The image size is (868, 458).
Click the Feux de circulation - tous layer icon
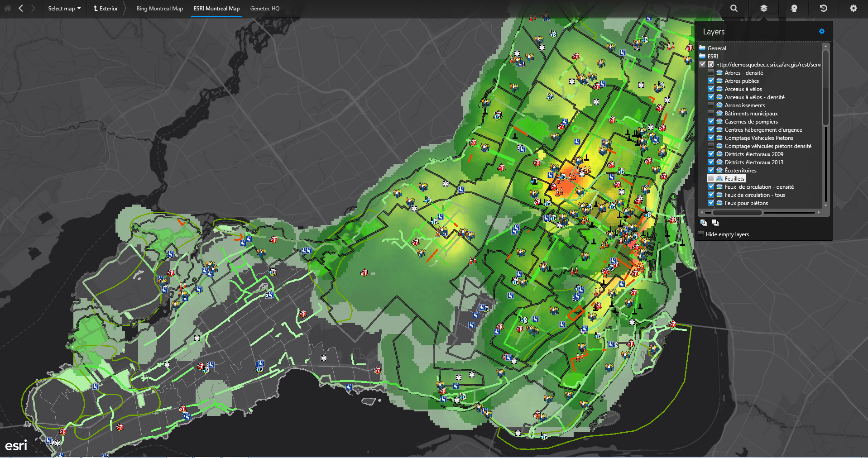[719, 195]
